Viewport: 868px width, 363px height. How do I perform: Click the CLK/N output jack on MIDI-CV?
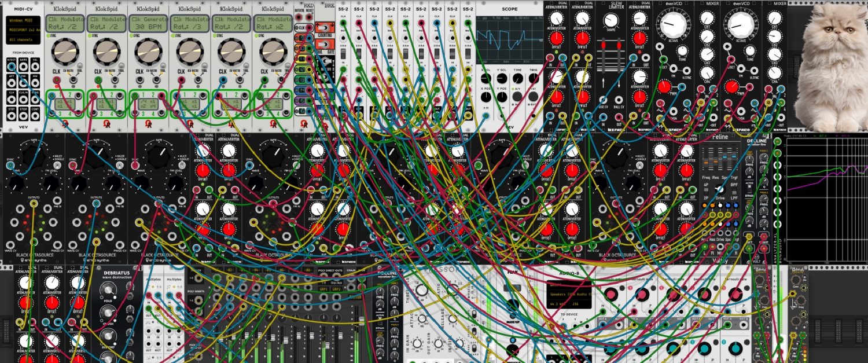pyautogui.click(x=23, y=99)
